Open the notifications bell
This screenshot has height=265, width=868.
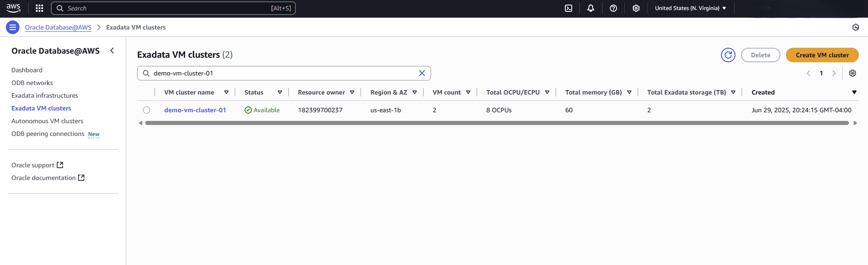591,8
